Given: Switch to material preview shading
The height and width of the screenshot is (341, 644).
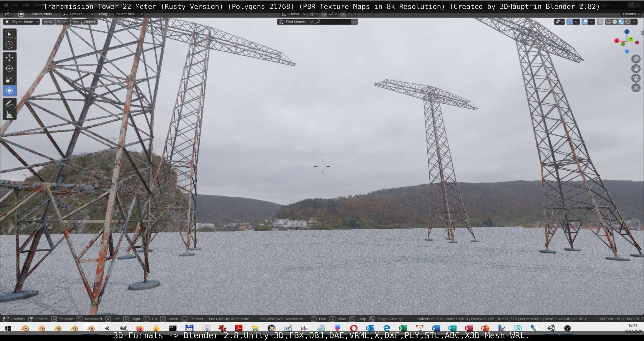Looking at the screenshot, I should [621, 22].
